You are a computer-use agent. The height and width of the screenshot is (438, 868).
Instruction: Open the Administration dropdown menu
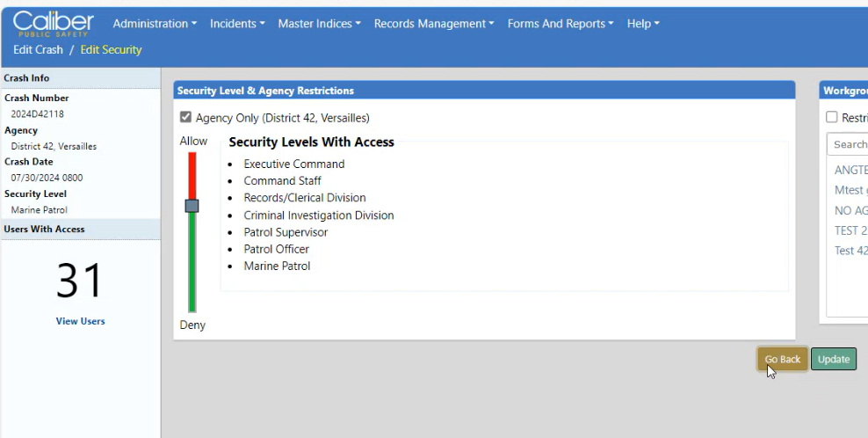click(154, 24)
